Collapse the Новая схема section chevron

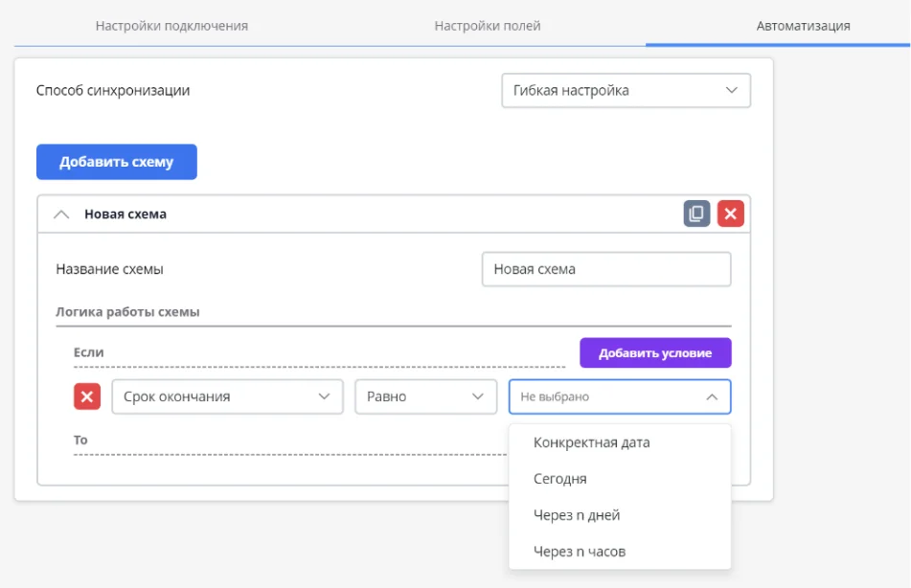61,215
